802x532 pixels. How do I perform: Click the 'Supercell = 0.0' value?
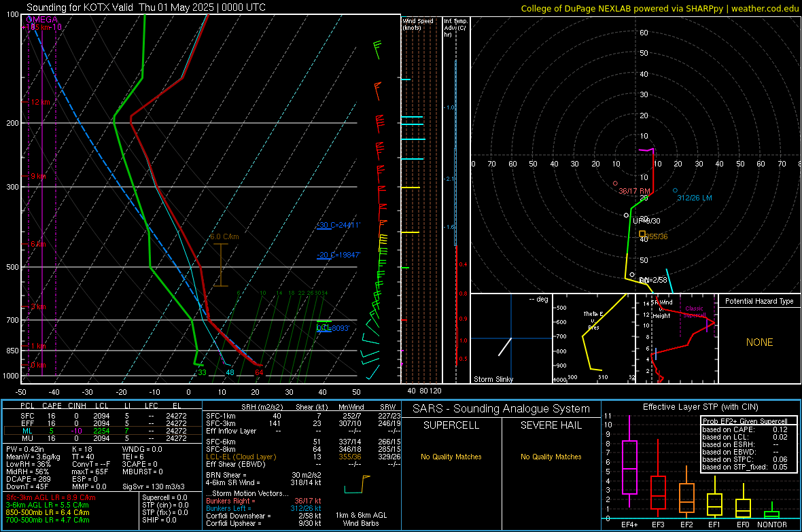tap(164, 497)
